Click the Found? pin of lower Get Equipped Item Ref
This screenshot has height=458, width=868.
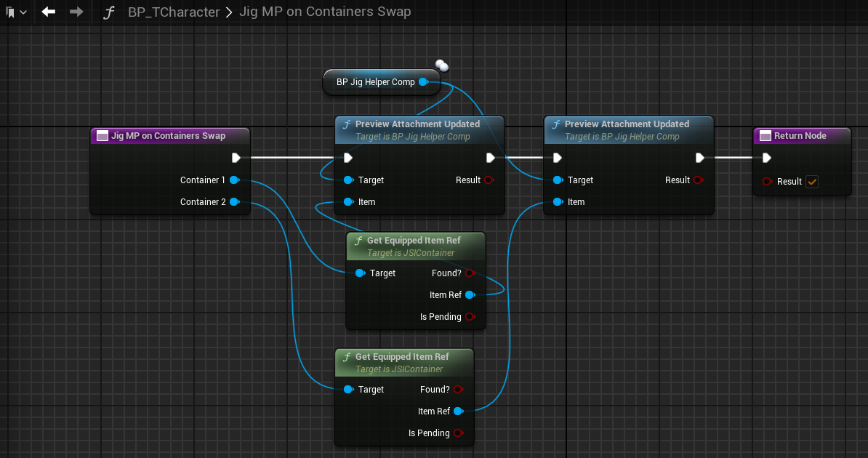459,390
